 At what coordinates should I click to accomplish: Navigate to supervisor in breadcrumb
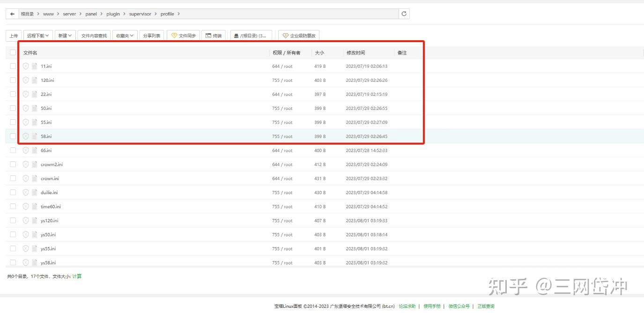(140, 14)
